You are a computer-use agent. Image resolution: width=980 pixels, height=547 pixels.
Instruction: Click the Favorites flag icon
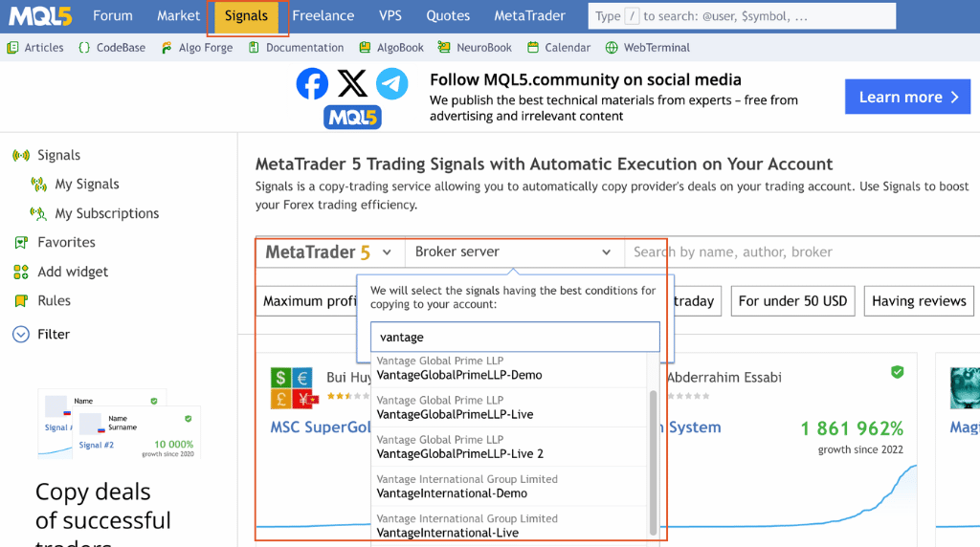coord(21,242)
